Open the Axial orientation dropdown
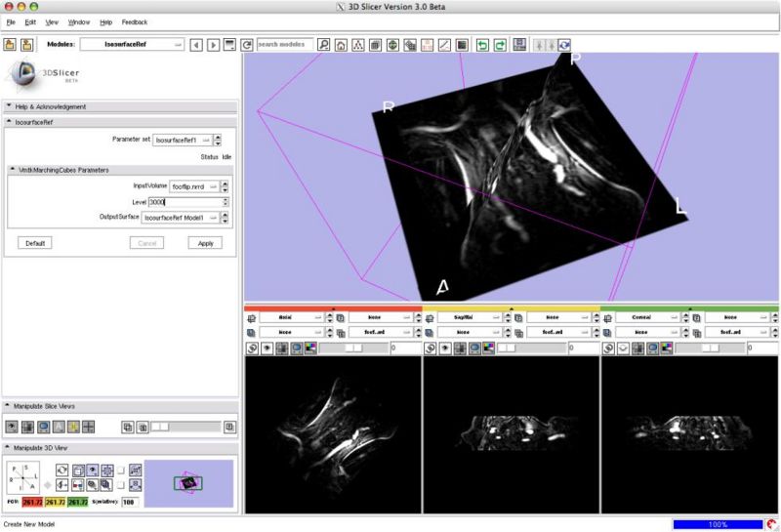Image resolution: width=781 pixels, height=532 pixels. pos(292,317)
